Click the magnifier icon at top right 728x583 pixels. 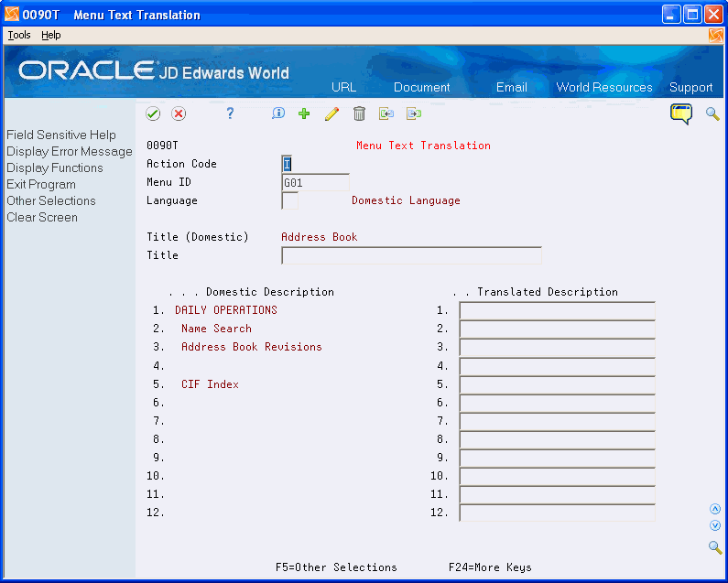(x=712, y=113)
